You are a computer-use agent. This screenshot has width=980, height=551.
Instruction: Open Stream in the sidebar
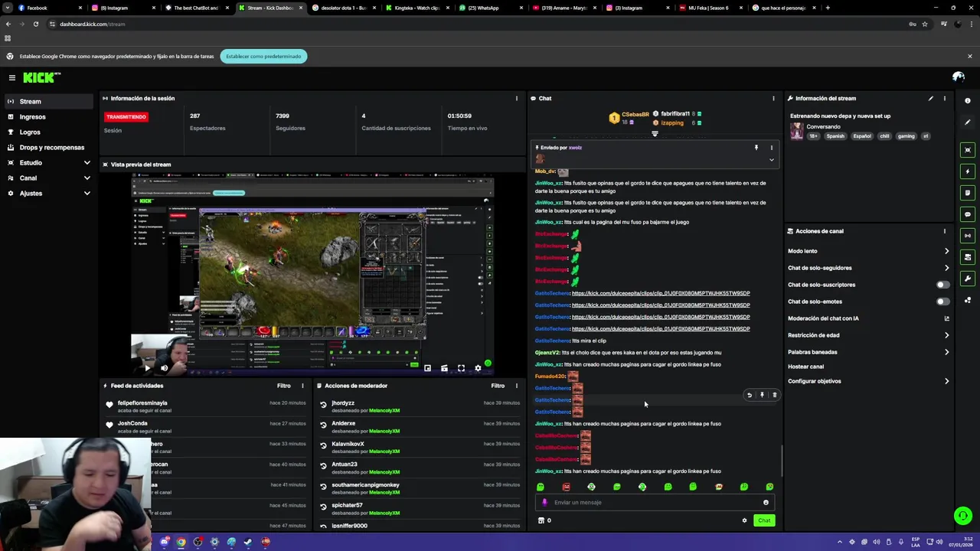coord(49,102)
